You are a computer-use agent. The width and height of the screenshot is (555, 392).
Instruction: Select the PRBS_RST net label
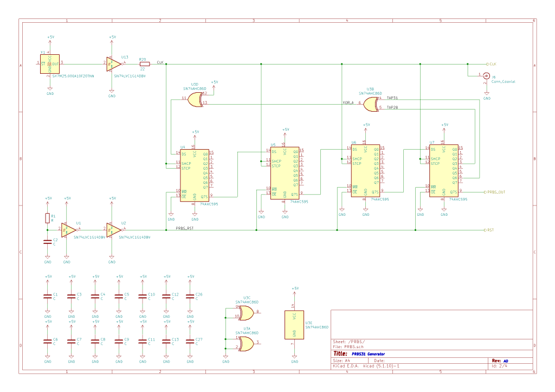click(x=184, y=228)
